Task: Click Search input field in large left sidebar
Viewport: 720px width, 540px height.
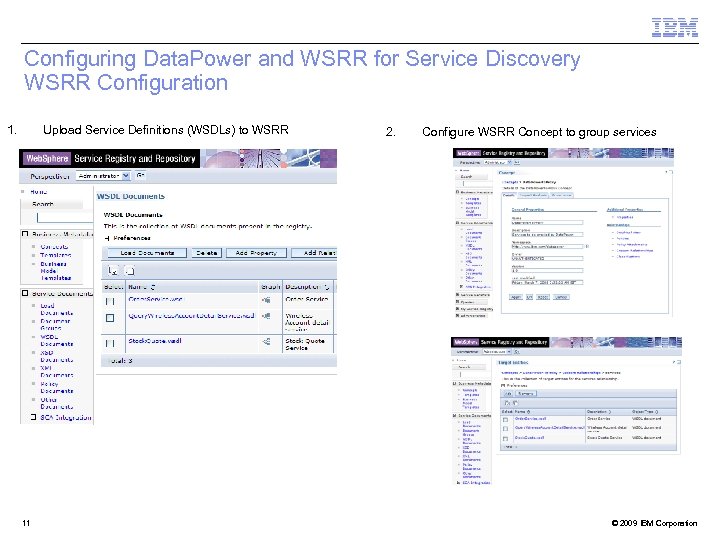Action: [65, 217]
